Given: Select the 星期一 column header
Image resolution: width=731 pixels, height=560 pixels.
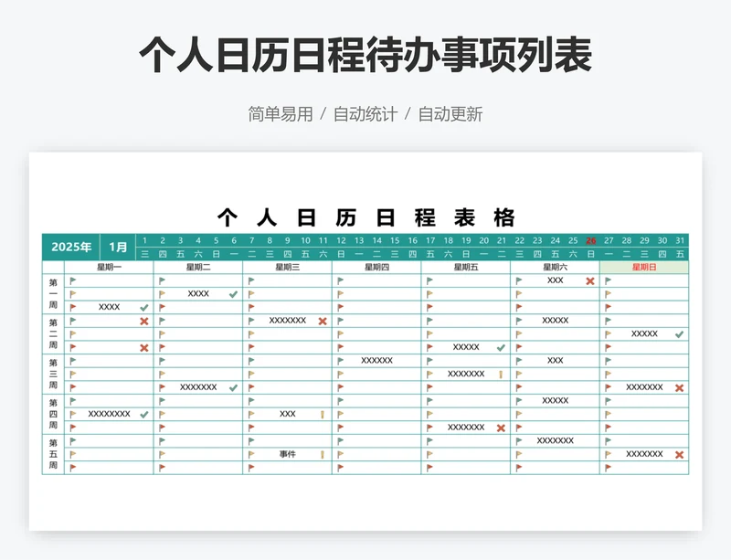Looking at the screenshot, I should [109, 267].
